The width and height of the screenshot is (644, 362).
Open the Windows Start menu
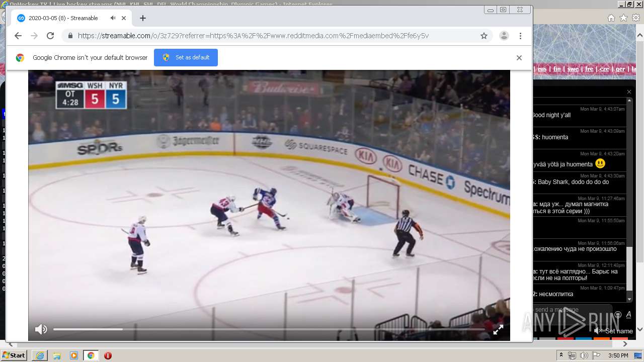pos(14,355)
